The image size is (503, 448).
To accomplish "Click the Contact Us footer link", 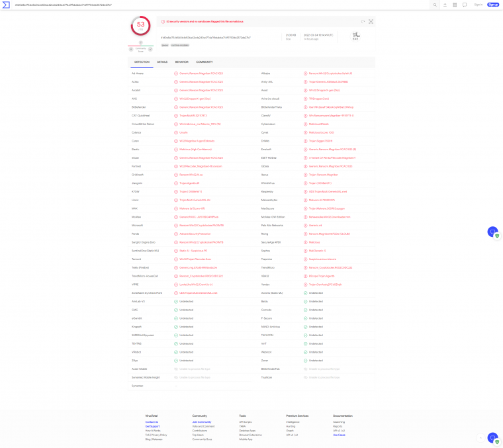I will pos(152,422).
